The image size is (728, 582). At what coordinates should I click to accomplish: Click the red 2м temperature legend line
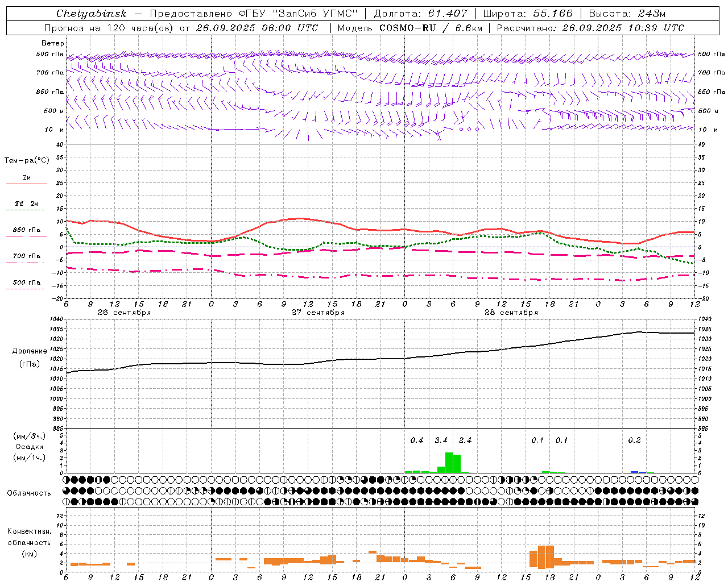coord(26,184)
